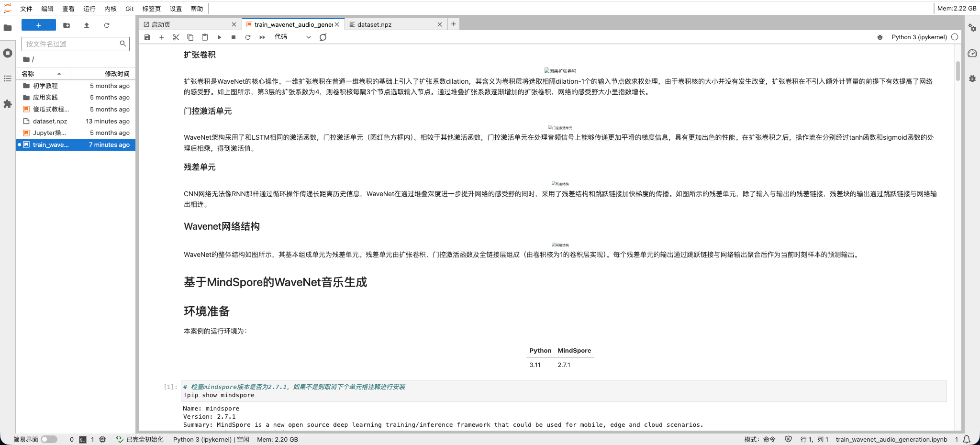Sort files by 名称 column header
This screenshot has height=445, width=980.
pos(43,74)
